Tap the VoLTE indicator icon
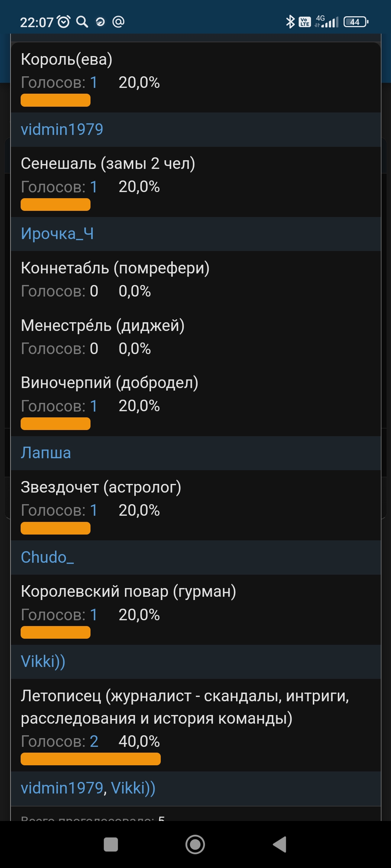The width and height of the screenshot is (391, 868). click(304, 22)
